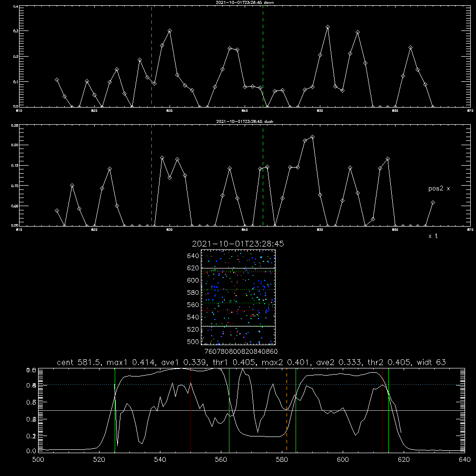Image resolution: width=476 pixels, height=476 pixels.
Task: Click the green solid line near 525 in bottom plot
Action: 115,410
